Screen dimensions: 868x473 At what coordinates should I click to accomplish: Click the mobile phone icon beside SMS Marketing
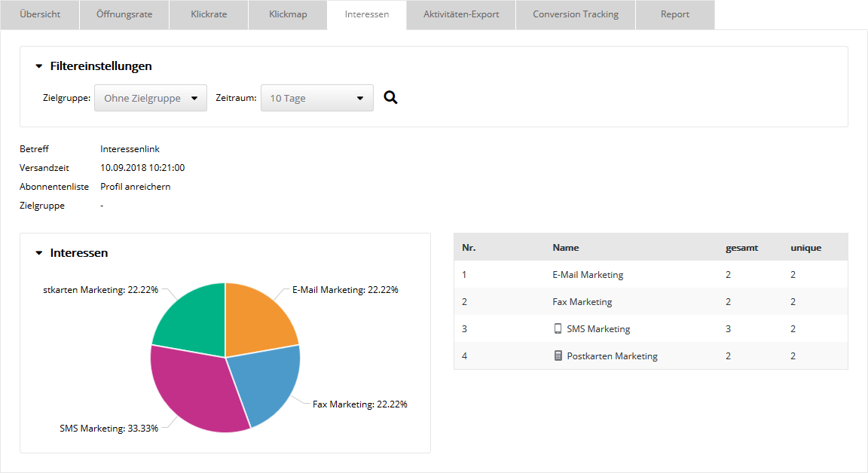(558, 329)
